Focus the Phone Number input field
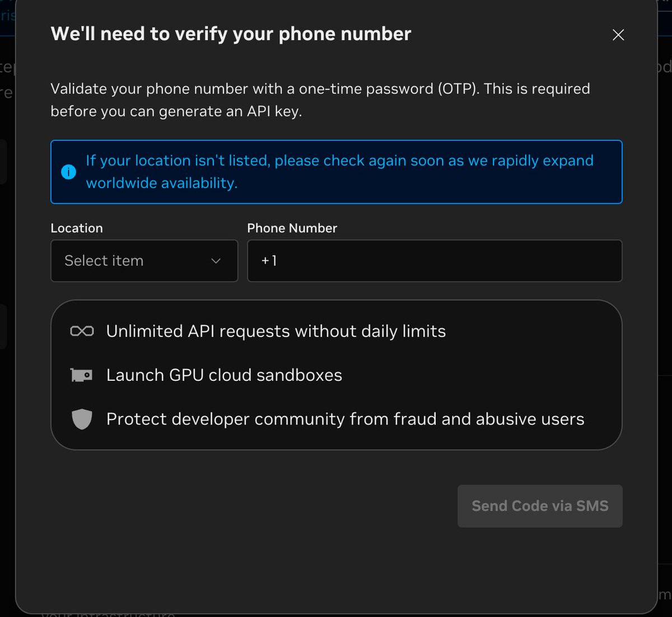The height and width of the screenshot is (617, 672). click(435, 261)
